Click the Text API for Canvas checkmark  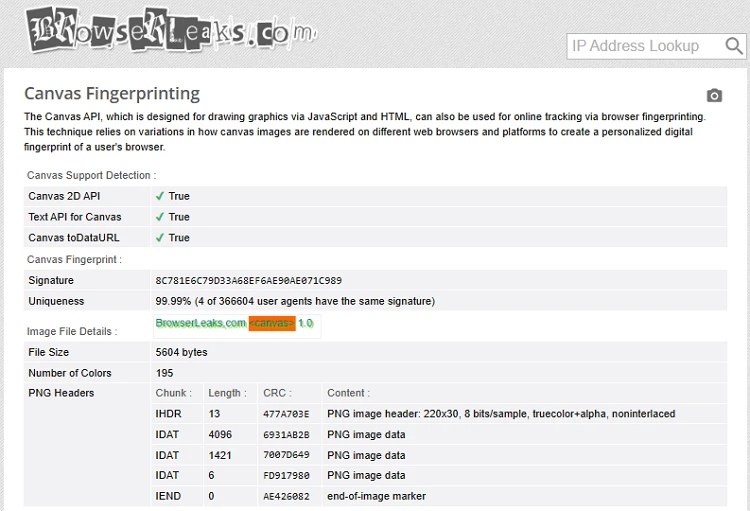pos(160,217)
